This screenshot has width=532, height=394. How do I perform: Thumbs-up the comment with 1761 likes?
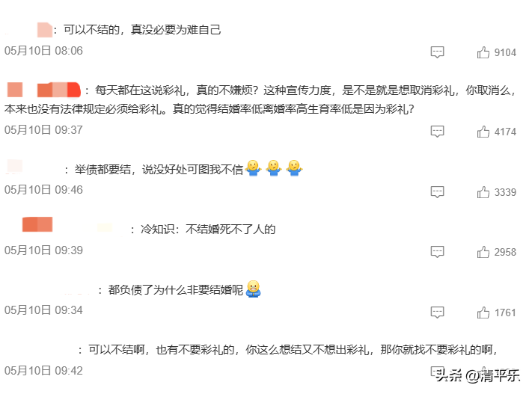[x=483, y=313]
